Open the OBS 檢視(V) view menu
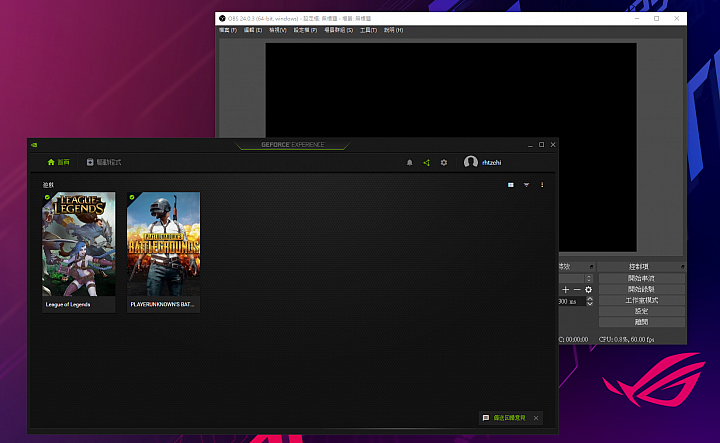The image size is (720, 443). pyautogui.click(x=277, y=30)
